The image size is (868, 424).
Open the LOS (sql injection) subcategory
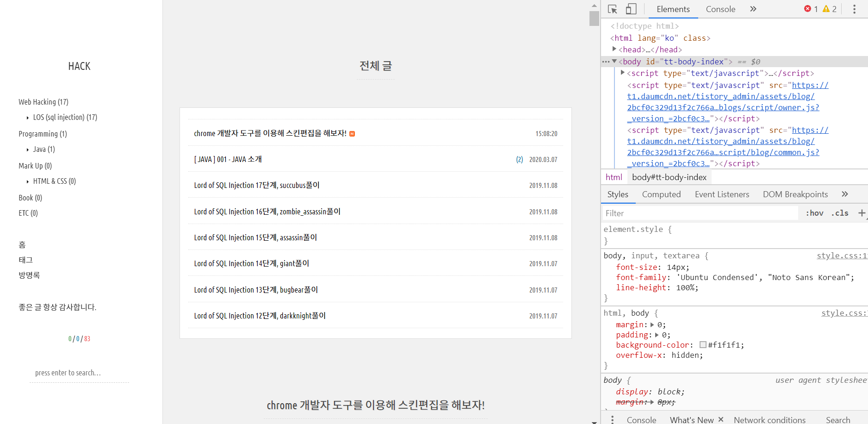[x=65, y=117]
